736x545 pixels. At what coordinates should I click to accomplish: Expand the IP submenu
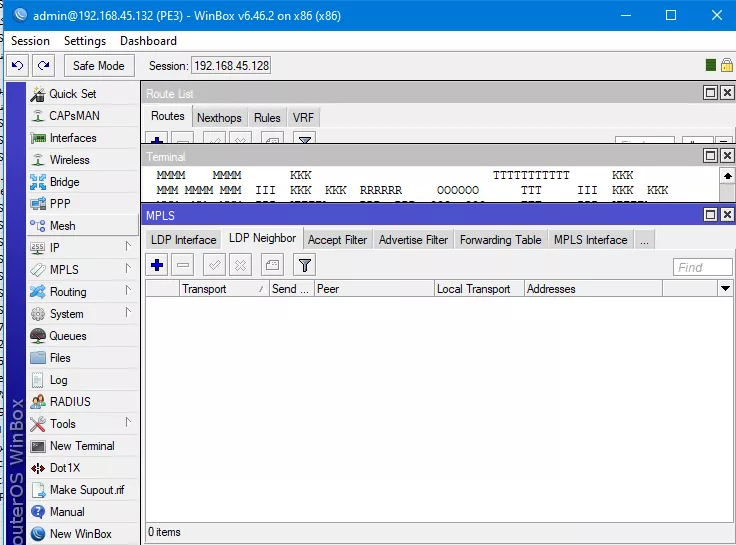click(83, 247)
